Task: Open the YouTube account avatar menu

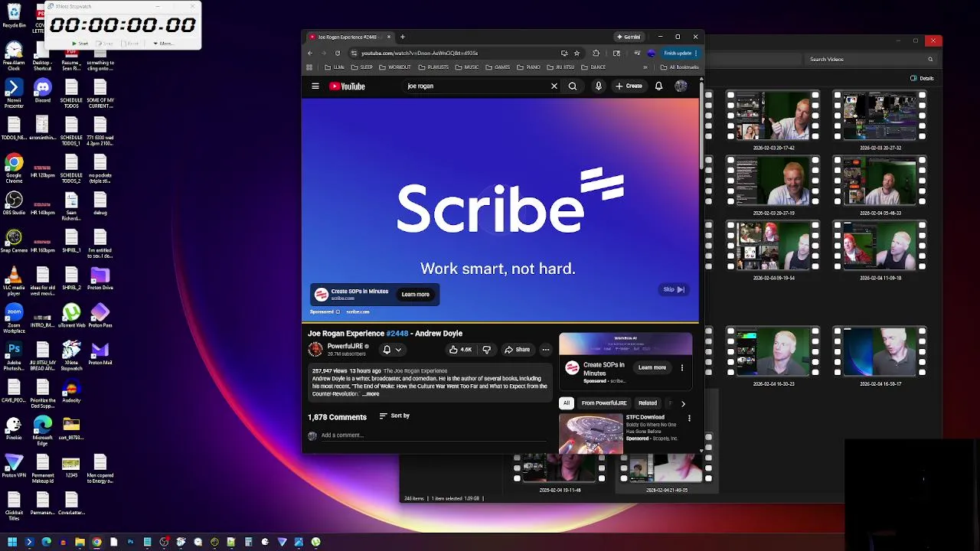Action: coord(681,86)
